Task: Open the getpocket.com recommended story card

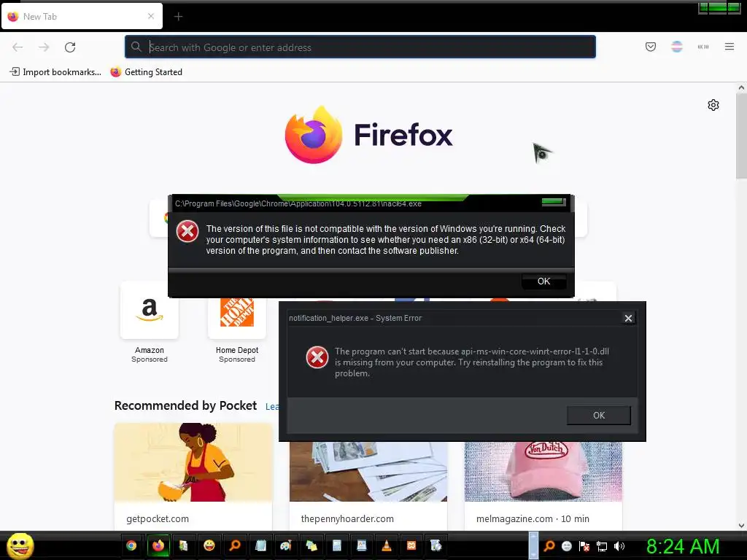Action: point(193,476)
